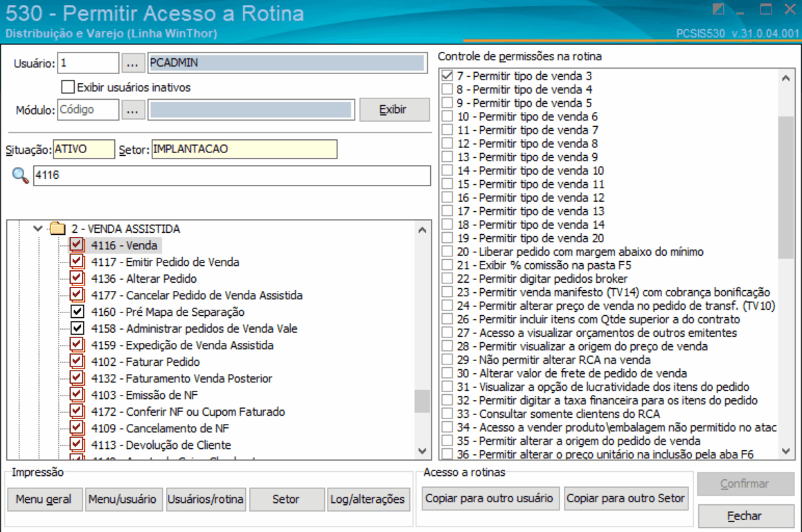802x532 pixels.
Task: Toggle 21 - Exibir % comissão na pasta F5
Action: tap(447, 265)
